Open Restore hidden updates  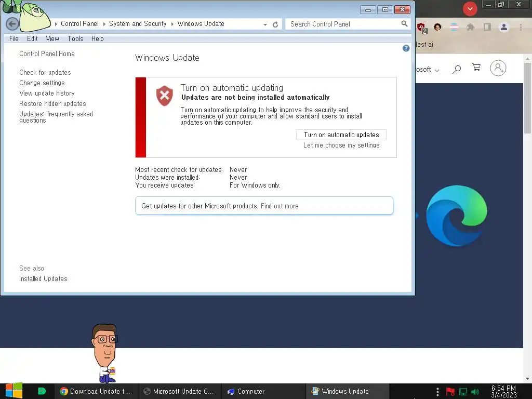(52, 104)
